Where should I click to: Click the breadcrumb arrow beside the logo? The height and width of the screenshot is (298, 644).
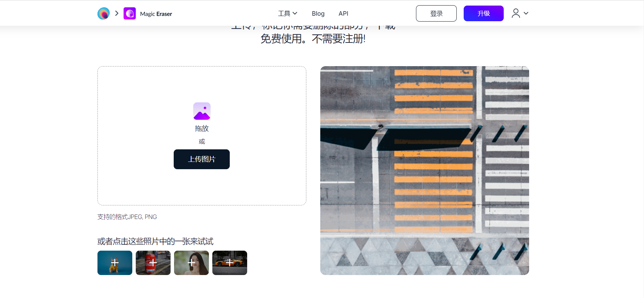117,13
